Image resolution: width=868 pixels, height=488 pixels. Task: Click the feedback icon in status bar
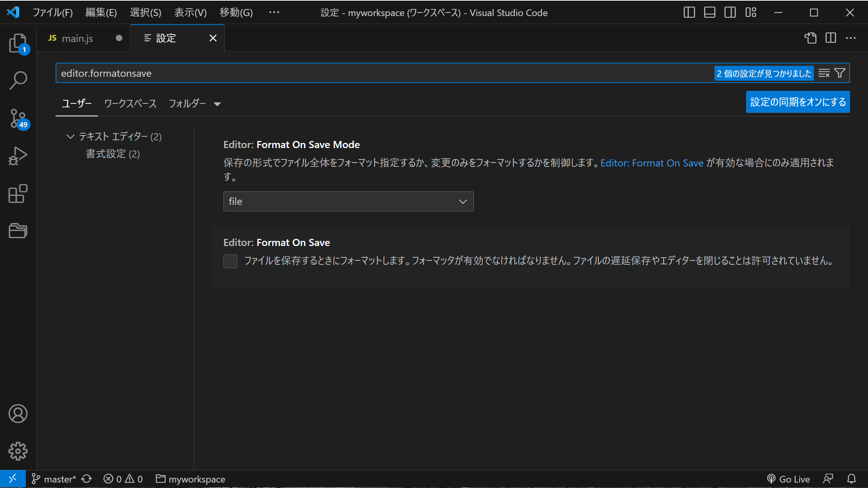pos(828,479)
